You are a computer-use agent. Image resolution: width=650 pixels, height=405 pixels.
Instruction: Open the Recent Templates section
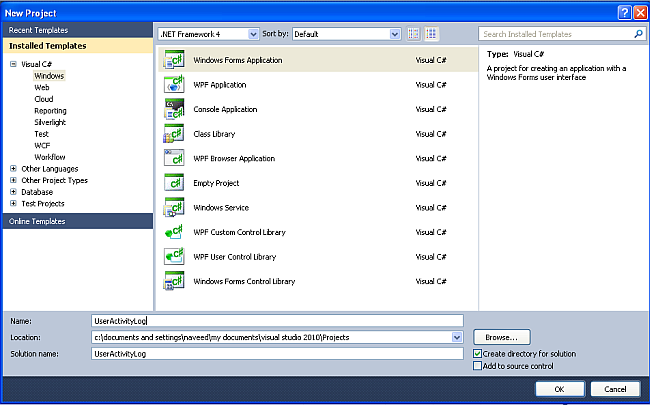78,30
